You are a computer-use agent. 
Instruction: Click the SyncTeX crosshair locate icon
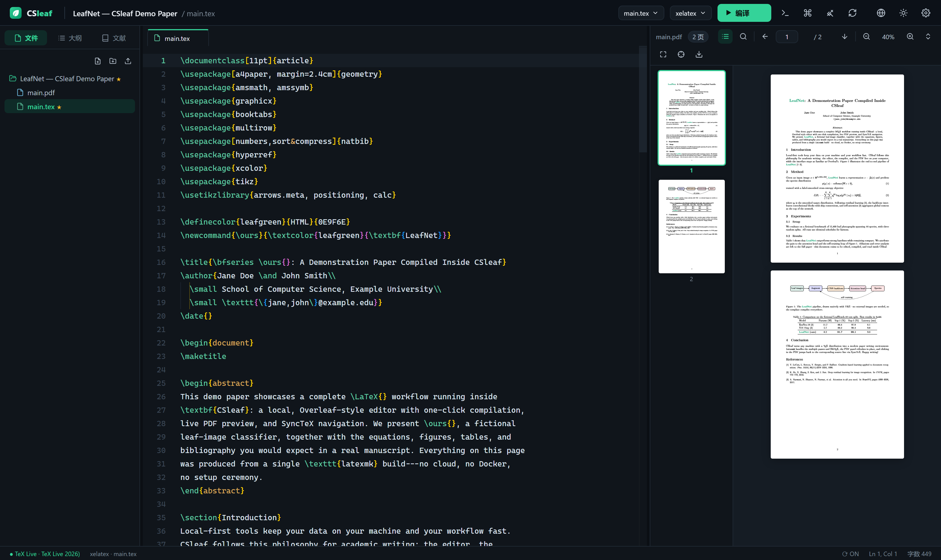pyautogui.click(x=681, y=54)
